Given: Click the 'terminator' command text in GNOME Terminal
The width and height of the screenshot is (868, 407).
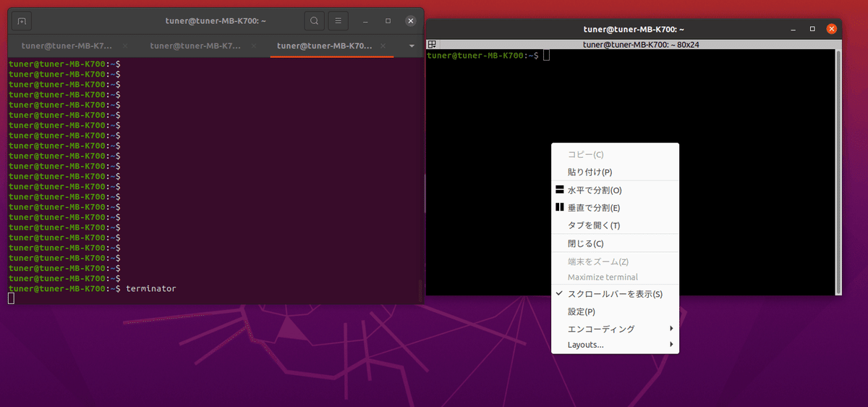Looking at the screenshot, I should (151, 289).
